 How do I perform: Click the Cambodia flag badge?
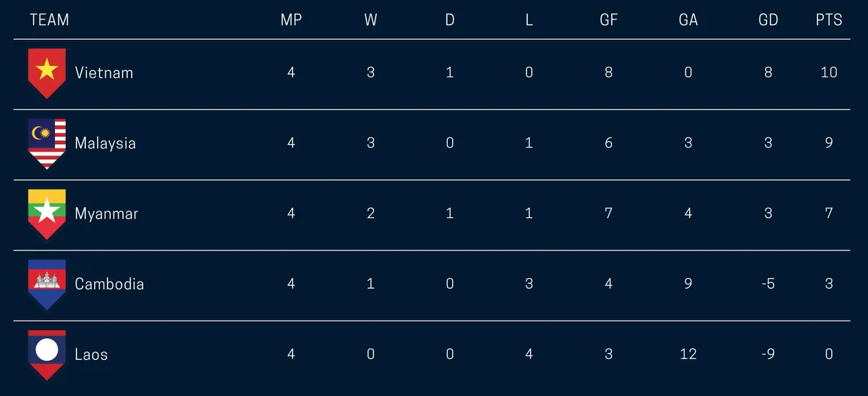pyautogui.click(x=47, y=284)
